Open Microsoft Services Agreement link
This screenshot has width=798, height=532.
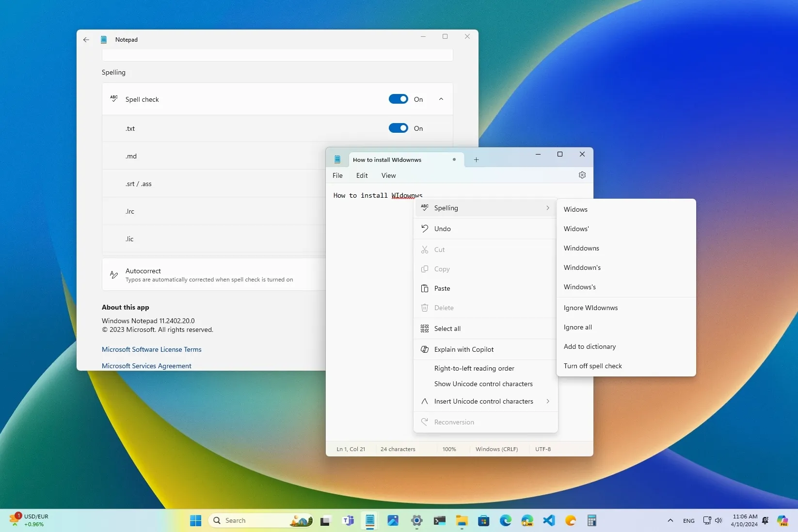(146, 366)
